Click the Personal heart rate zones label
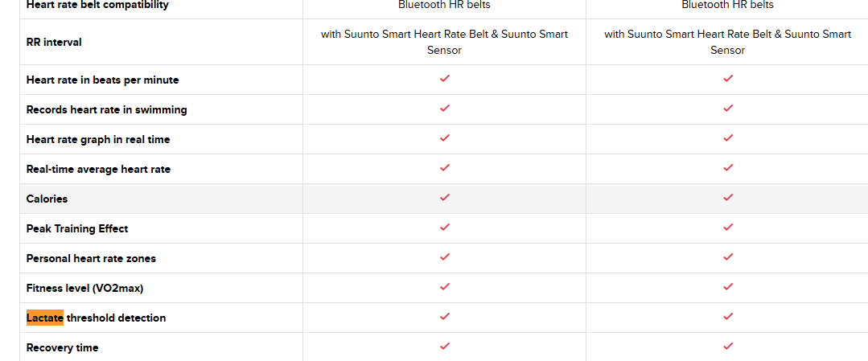 [91, 259]
